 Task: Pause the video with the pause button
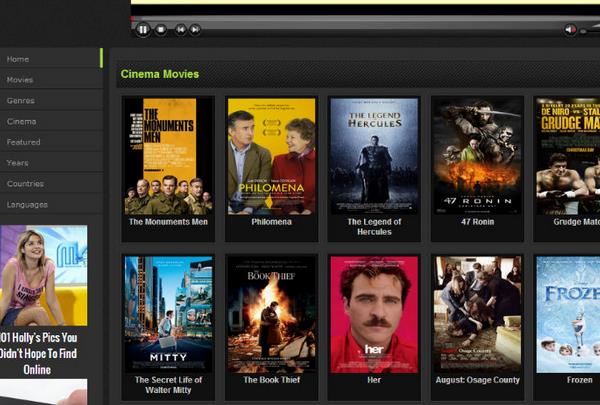point(142,29)
